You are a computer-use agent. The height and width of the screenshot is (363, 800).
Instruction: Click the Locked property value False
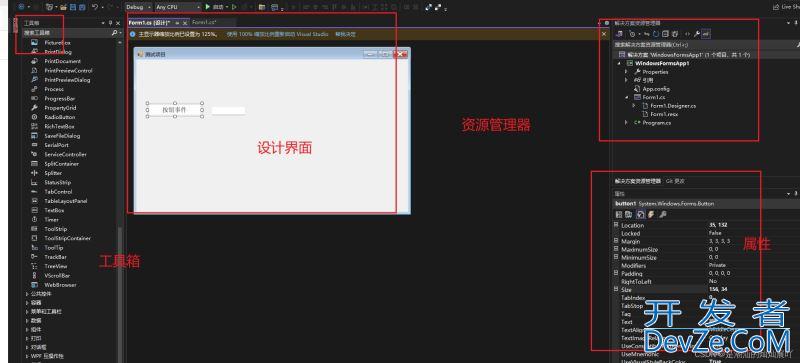point(715,233)
